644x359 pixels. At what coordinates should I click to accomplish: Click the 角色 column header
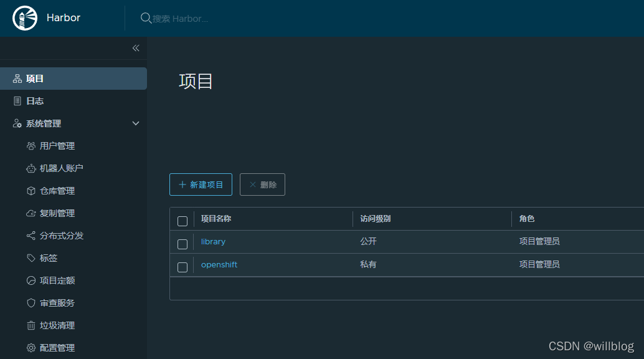(x=526, y=219)
